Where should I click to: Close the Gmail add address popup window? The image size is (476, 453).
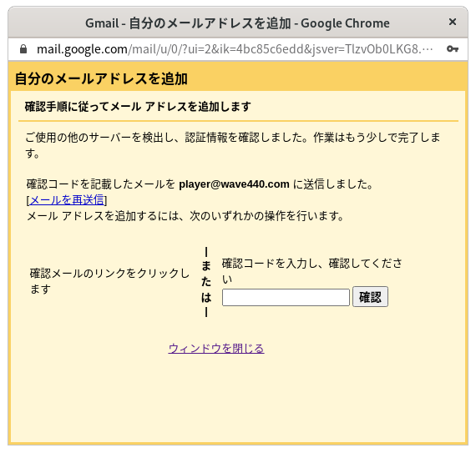(453, 22)
